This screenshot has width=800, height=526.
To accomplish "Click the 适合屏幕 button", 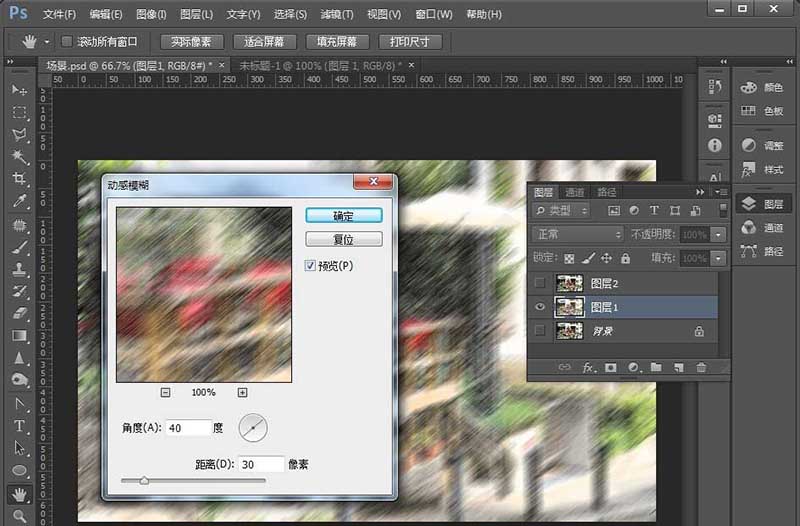I will [264, 42].
